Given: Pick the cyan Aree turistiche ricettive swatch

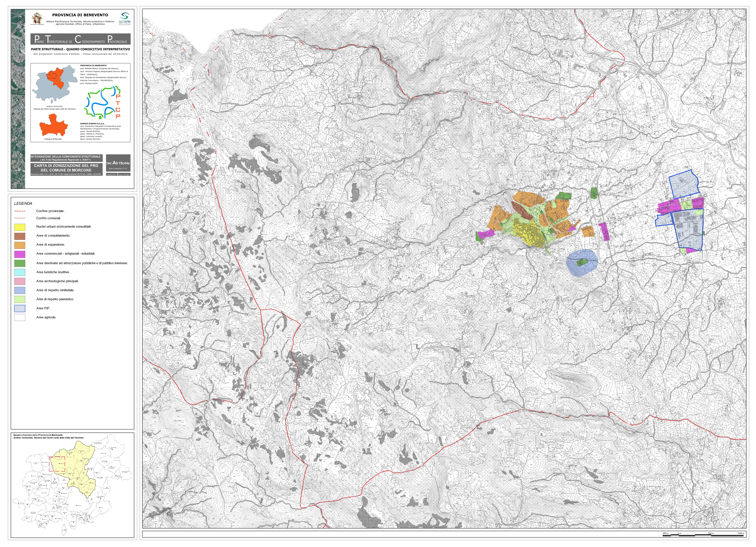Looking at the screenshot, I should coord(20,272).
